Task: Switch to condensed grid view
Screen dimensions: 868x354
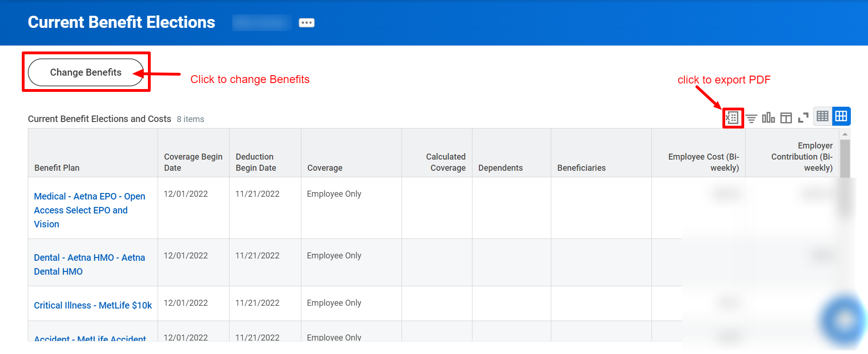Action: click(x=823, y=116)
